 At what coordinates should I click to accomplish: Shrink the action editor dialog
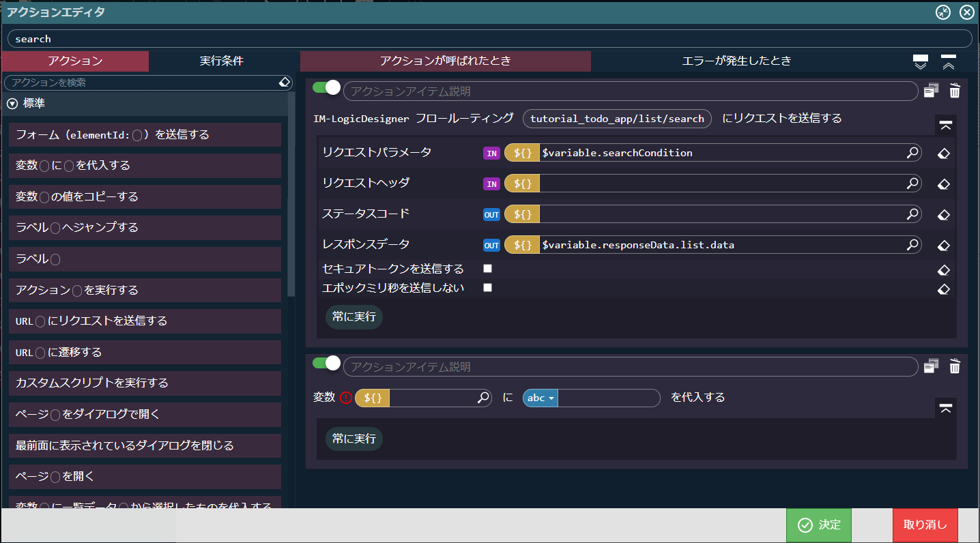pos(942,12)
